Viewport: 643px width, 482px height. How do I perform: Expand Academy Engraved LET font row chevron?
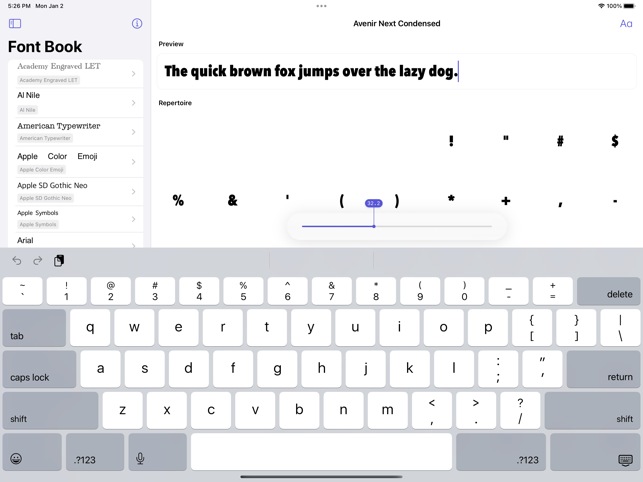[134, 73]
